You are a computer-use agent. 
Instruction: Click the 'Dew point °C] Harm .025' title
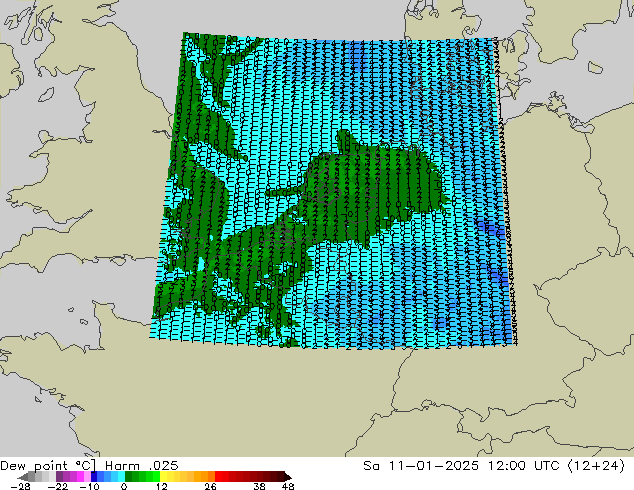[89, 466]
